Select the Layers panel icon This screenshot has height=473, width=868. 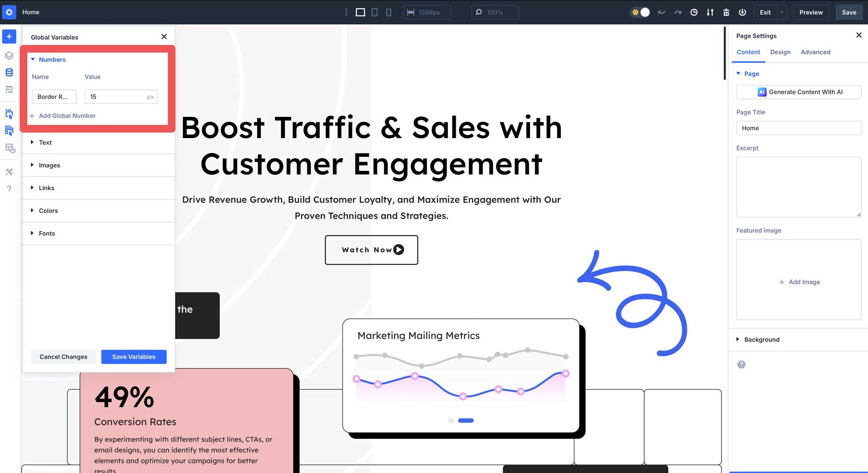(x=9, y=56)
